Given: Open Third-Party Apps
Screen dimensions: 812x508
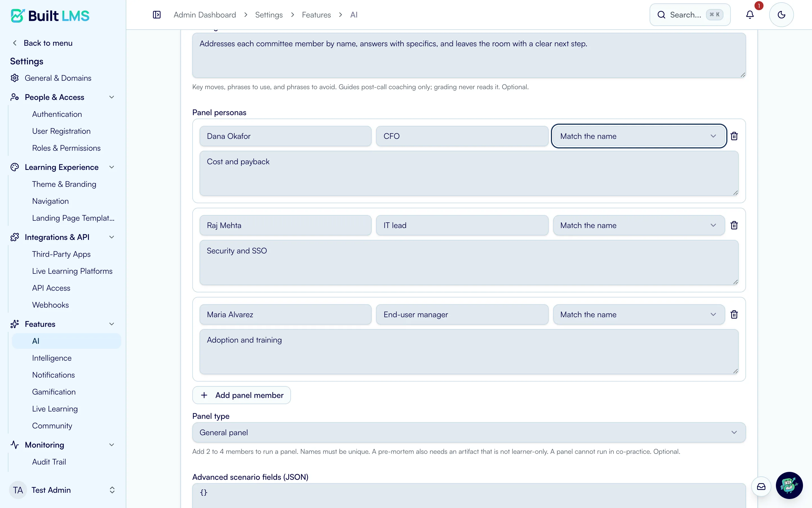Looking at the screenshot, I should pos(61,254).
